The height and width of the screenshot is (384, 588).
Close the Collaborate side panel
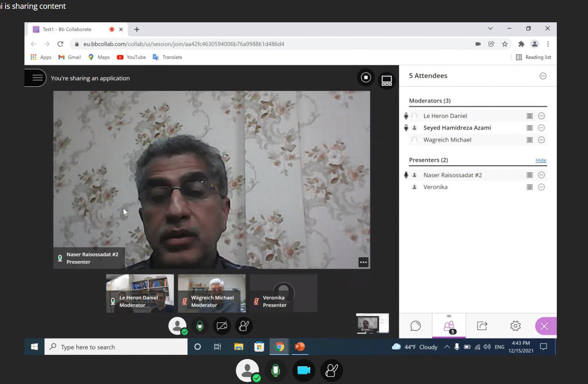(545, 326)
